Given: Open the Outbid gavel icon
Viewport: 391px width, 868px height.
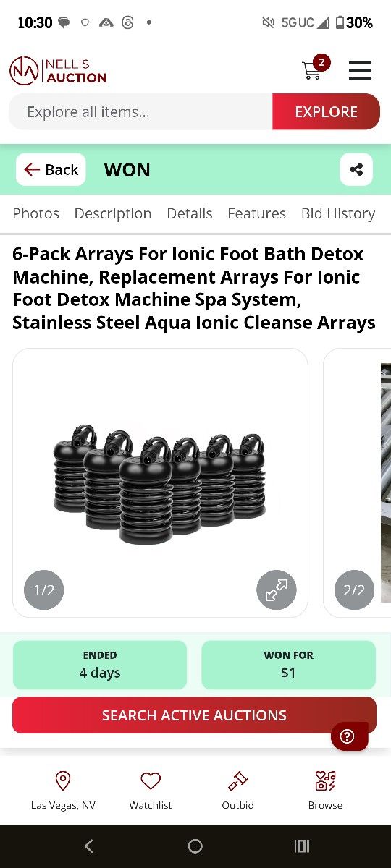Looking at the screenshot, I should pyautogui.click(x=237, y=780).
